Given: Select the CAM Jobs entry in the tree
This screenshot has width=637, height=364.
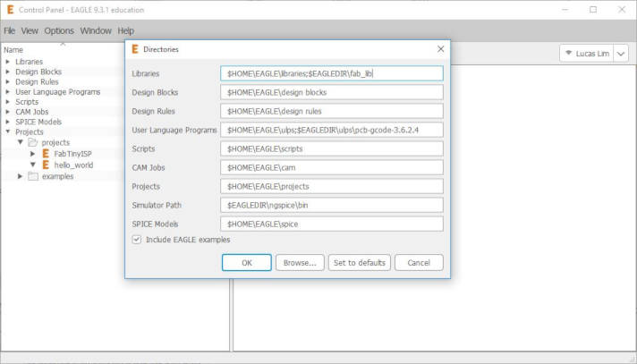Looking at the screenshot, I should tap(31, 112).
